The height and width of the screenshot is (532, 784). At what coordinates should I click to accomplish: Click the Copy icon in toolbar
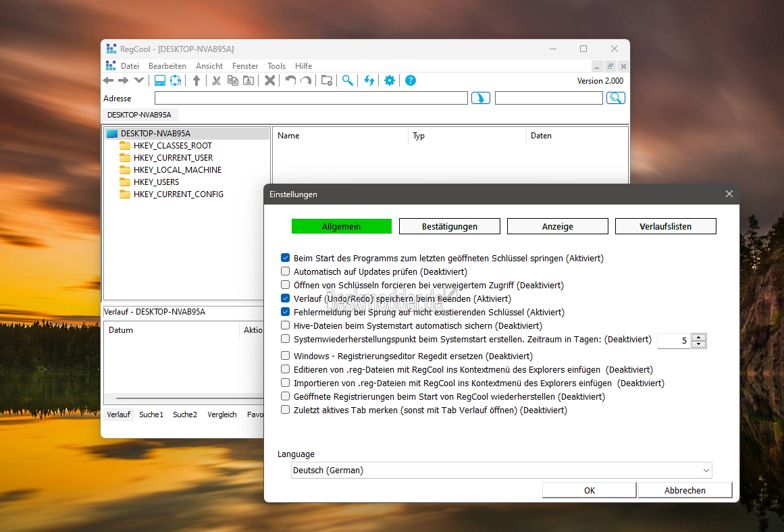(232, 80)
